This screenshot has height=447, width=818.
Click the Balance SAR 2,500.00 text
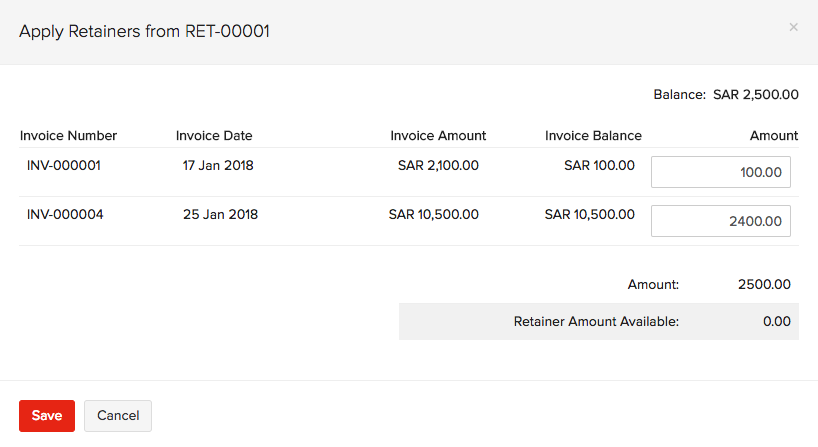[x=726, y=94]
